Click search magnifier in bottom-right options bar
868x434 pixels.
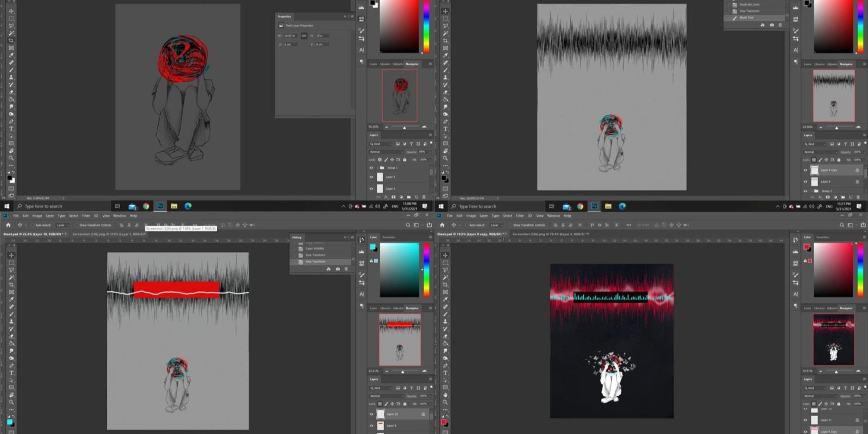(842, 225)
